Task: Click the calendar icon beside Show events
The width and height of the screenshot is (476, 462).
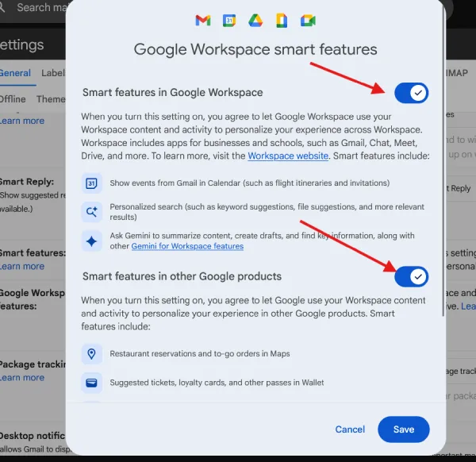Action: 91,183
